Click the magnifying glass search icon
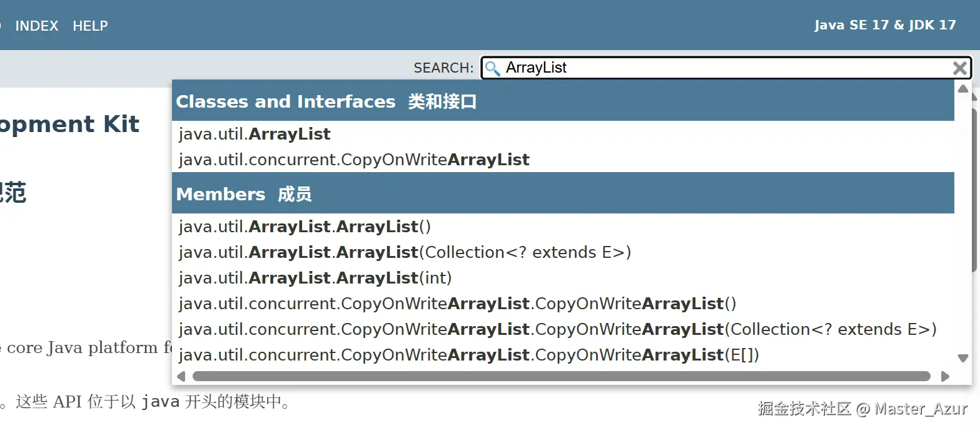The height and width of the screenshot is (430, 980). [x=493, y=68]
